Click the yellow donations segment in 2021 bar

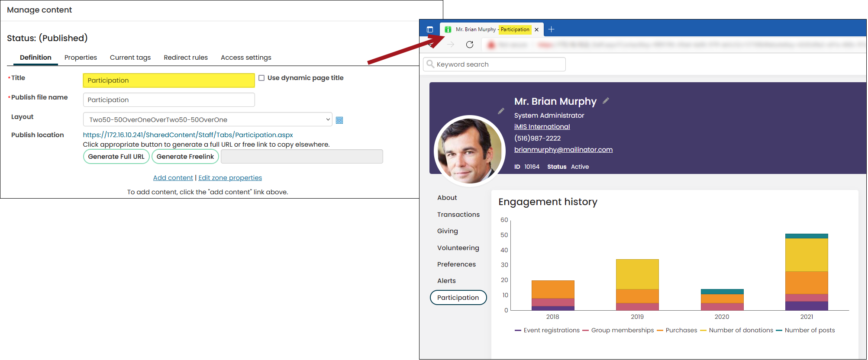tap(807, 255)
